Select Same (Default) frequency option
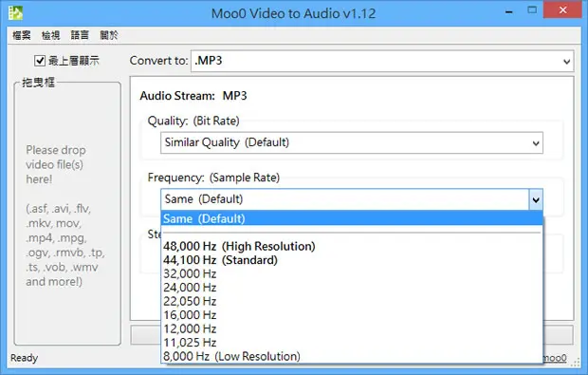588x375 pixels. [x=352, y=218]
